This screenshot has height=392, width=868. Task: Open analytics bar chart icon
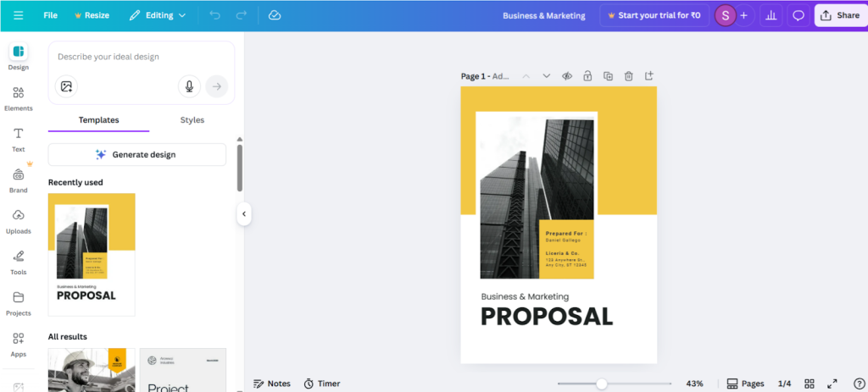(771, 15)
